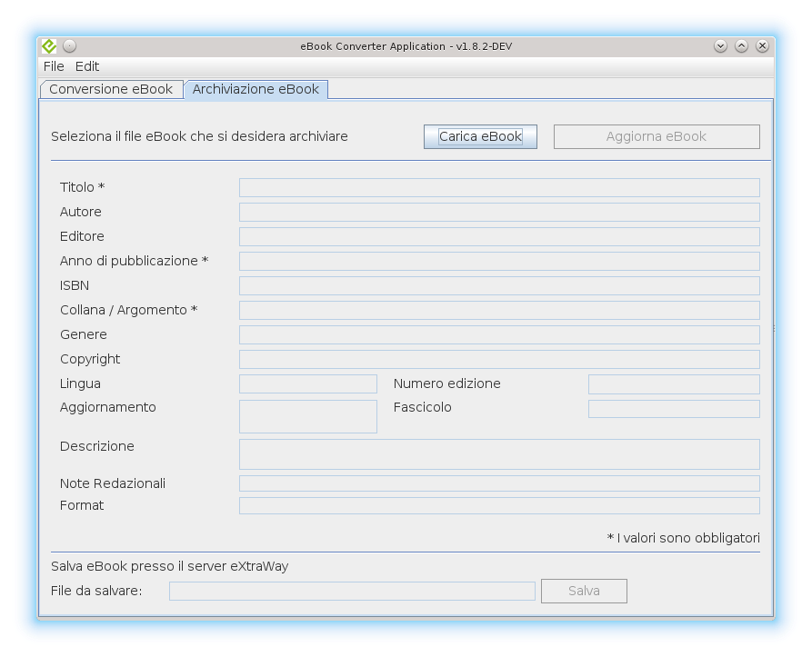Click the Lingua text field
This screenshot has width=812, height=657.
click(x=307, y=383)
